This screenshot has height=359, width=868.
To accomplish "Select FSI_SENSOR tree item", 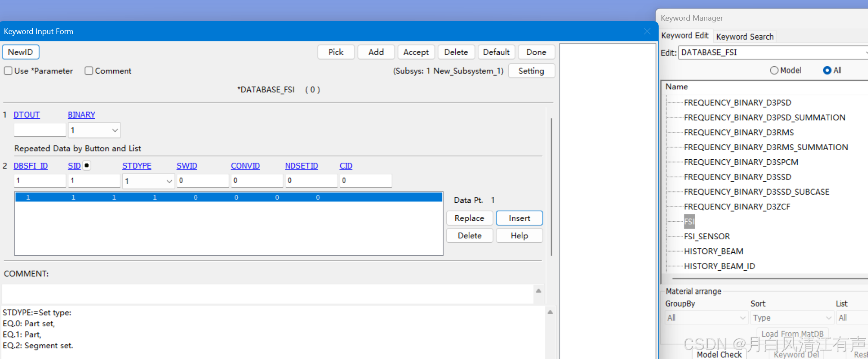I will coord(707,236).
